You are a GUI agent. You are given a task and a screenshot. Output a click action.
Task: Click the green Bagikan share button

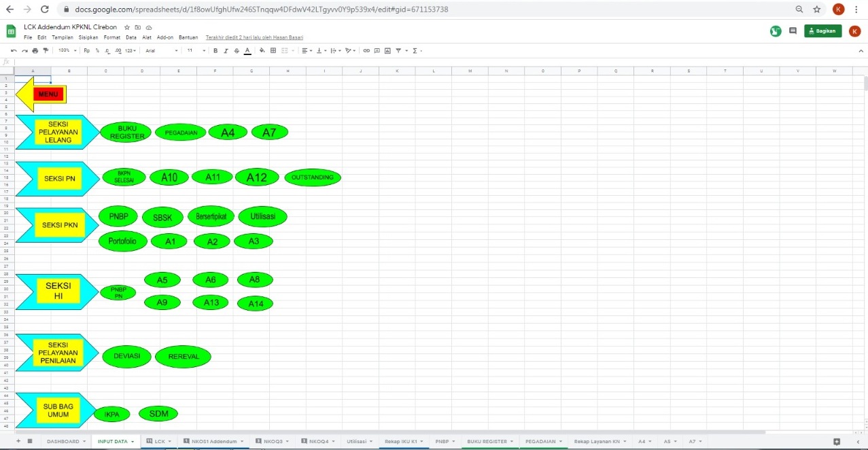(822, 31)
